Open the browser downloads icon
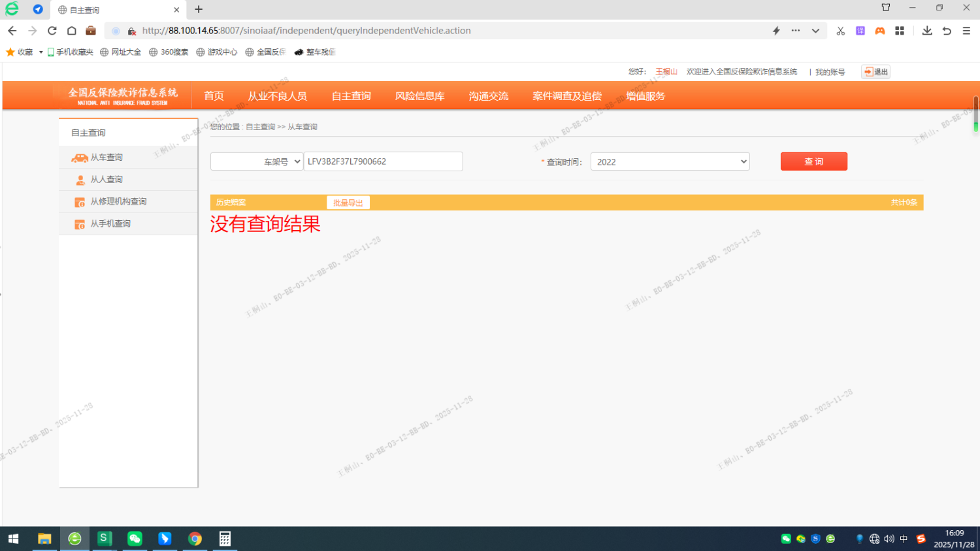980x551 pixels. (x=926, y=31)
